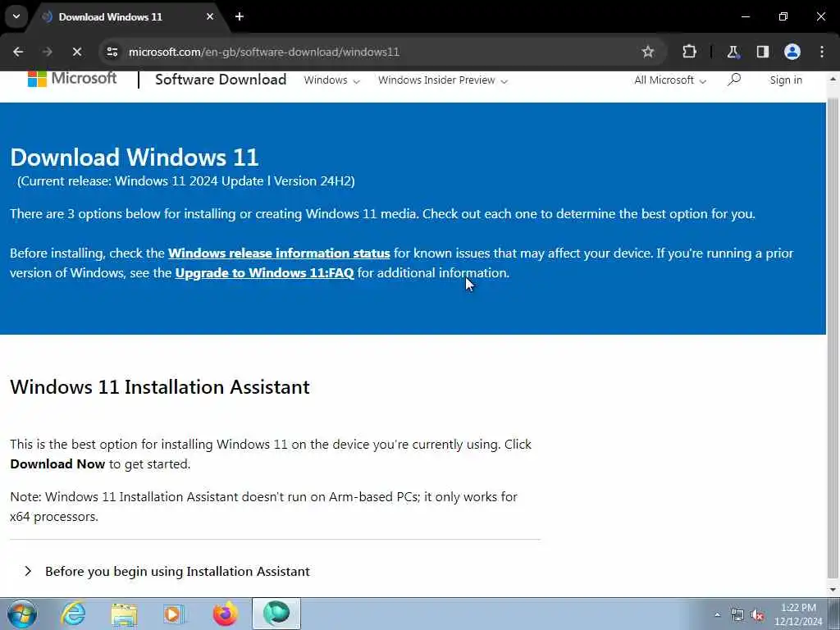Toggle the browser side panel icon

pyautogui.click(x=762, y=52)
